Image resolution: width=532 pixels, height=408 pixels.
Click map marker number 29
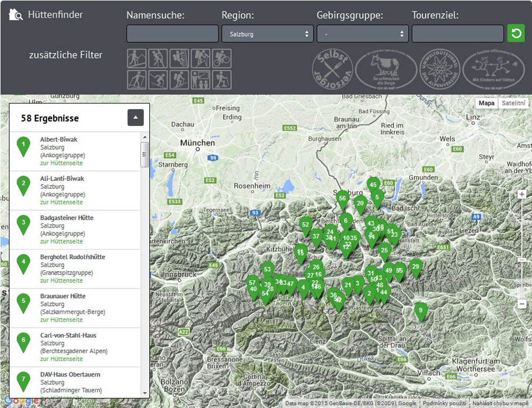click(x=415, y=267)
